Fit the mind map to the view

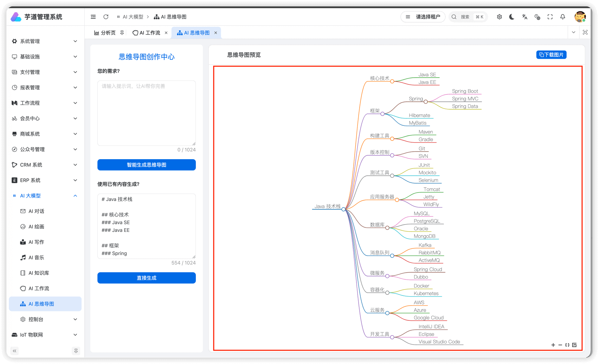pyautogui.click(x=567, y=345)
